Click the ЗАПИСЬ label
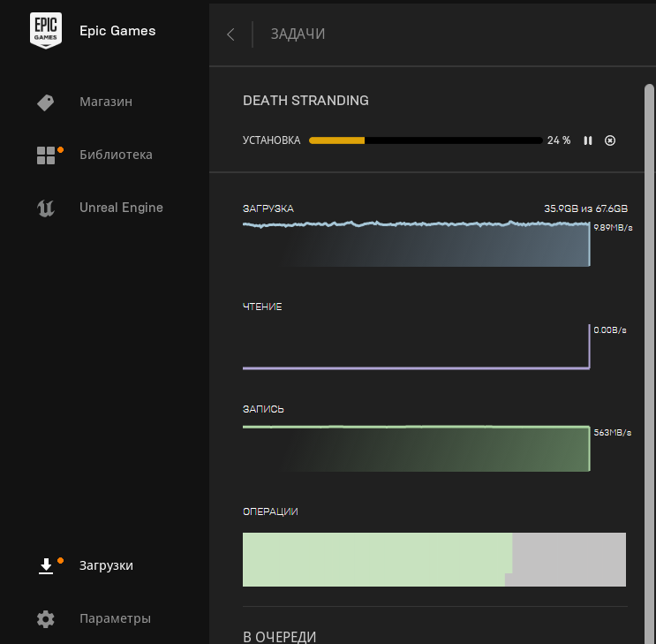This screenshot has width=656, height=644. pos(263,409)
